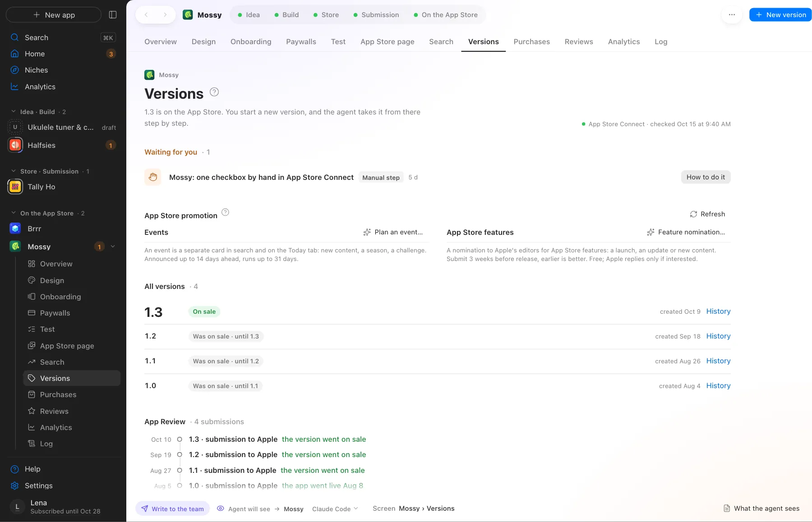Toggle the sidebar panel icon
812x522 pixels.
(113, 15)
